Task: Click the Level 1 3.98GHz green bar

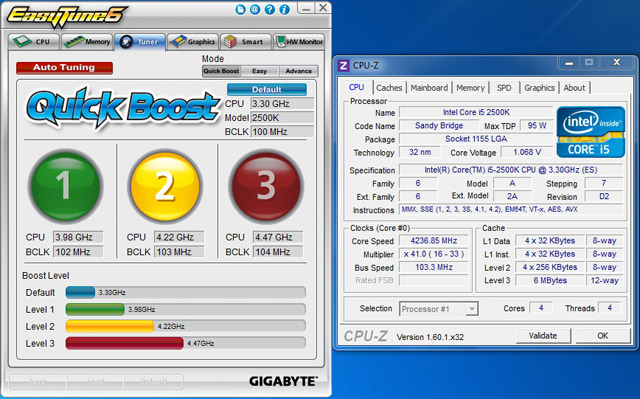Action: (185, 309)
